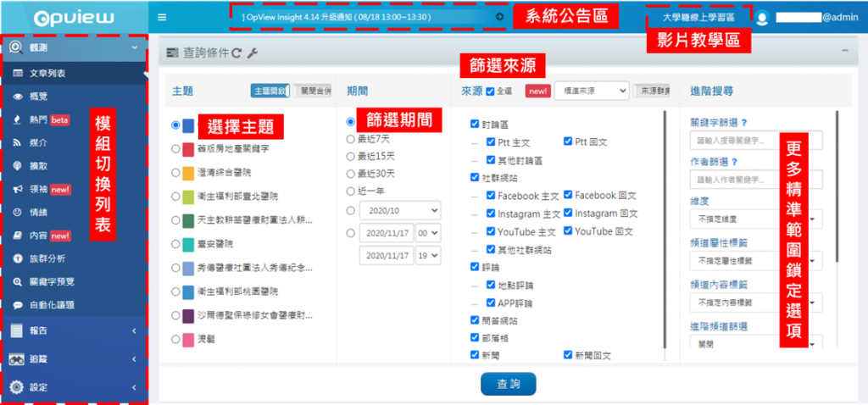The width and height of the screenshot is (868, 405).
Task: Click the 設定 gear icon
Action: point(17,387)
